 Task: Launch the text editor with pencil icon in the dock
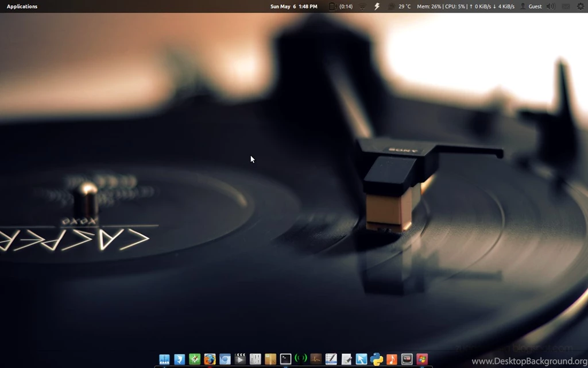pyautogui.click(x=346, y=359)
